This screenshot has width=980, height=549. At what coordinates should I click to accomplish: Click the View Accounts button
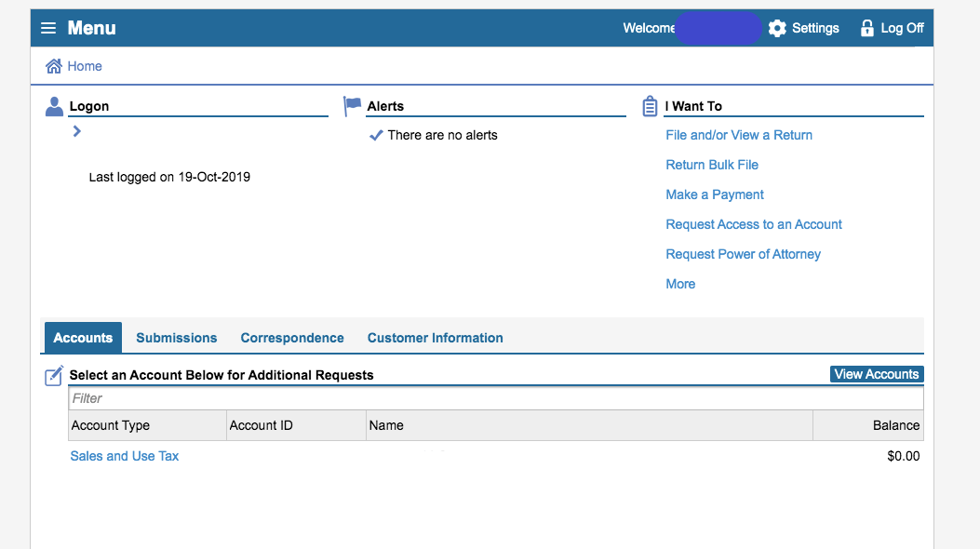click(x=877, y=374)
